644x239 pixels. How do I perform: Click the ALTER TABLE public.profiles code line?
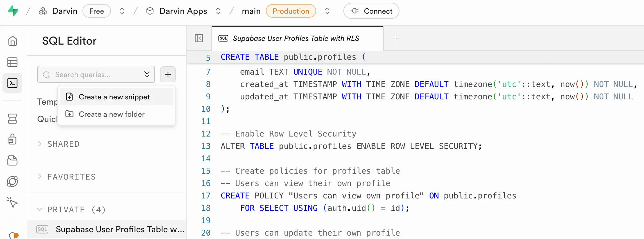click(x=351, y=146)
